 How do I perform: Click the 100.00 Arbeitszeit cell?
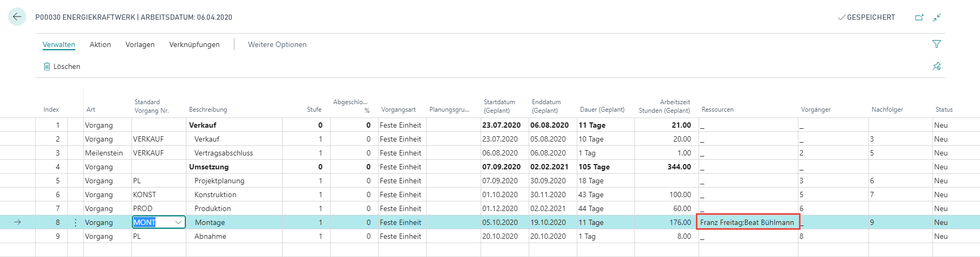(667, 194)
